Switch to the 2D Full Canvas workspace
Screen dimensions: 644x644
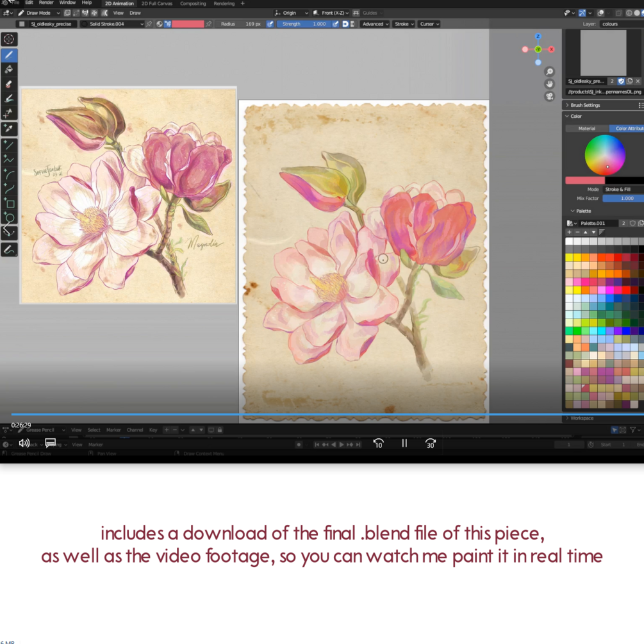click(x=157, y=3)
